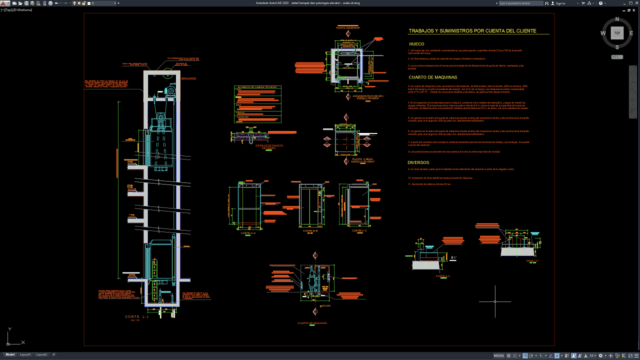Open the Autodesk App Store cart
This screenshot has width=640, height=360.
[x=583, y=3]
